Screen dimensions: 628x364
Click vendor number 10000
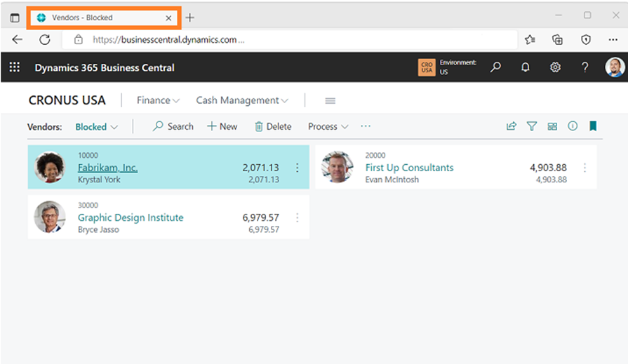pos(88,156)
